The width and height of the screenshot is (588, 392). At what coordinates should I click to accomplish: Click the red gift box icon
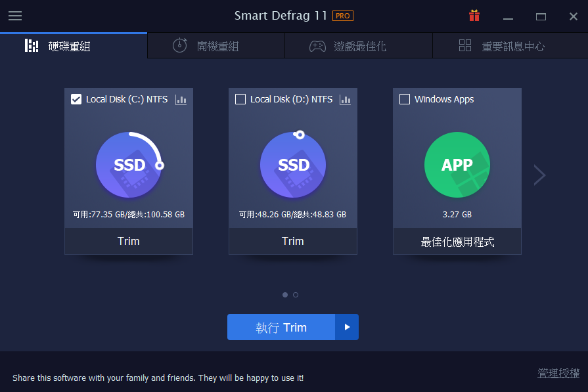(474, 16)
